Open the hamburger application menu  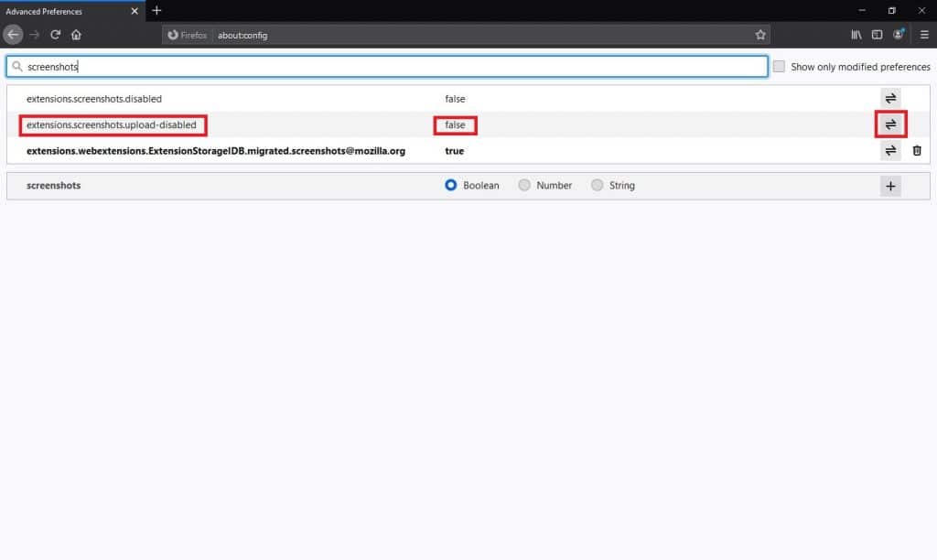tap(924, 35)
